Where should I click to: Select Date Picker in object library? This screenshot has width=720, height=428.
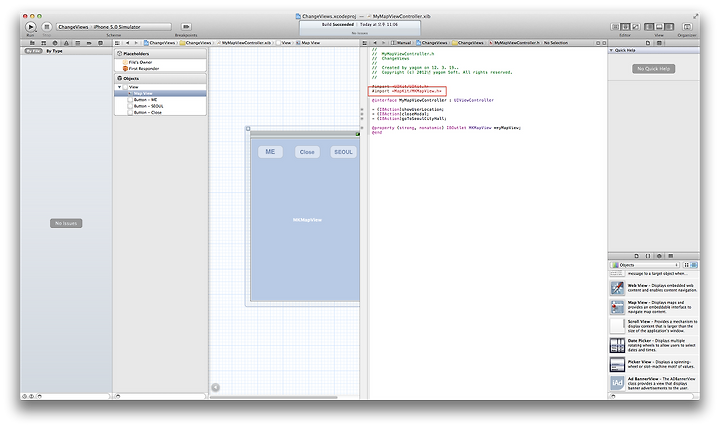pos(654,345)
